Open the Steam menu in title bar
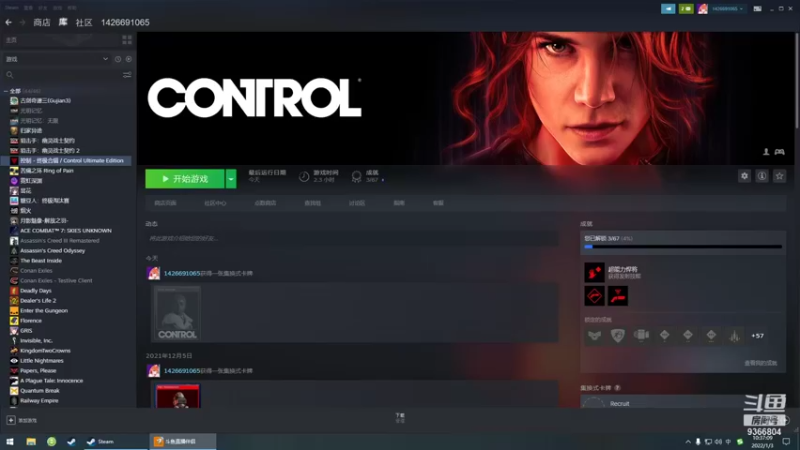The width and height of the screenshot is (800, 450). pos(12,8)
